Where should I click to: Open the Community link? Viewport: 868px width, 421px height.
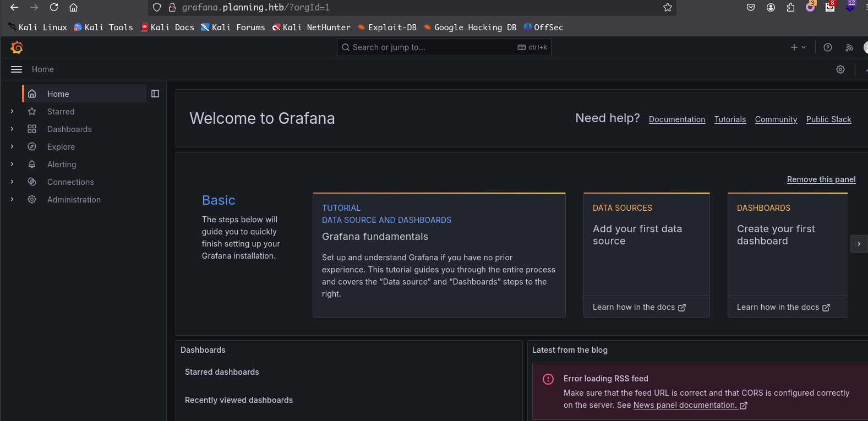coord(776,119)
